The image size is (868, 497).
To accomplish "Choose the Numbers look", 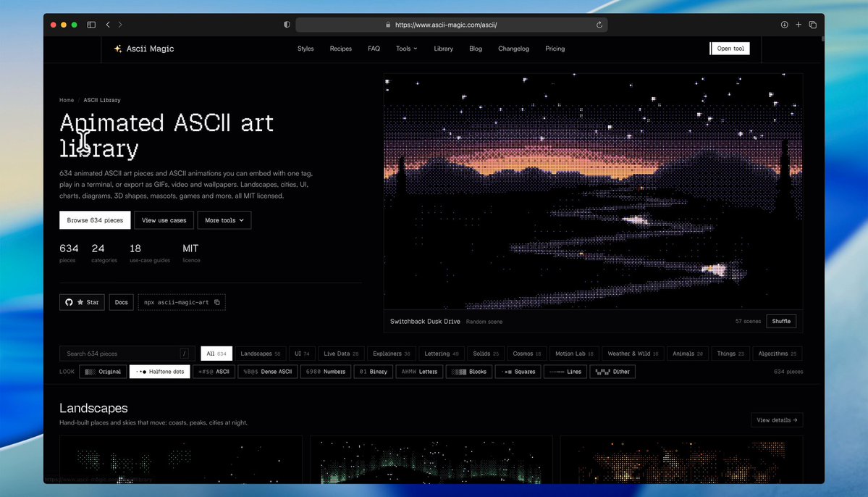I will pos(326,372).
